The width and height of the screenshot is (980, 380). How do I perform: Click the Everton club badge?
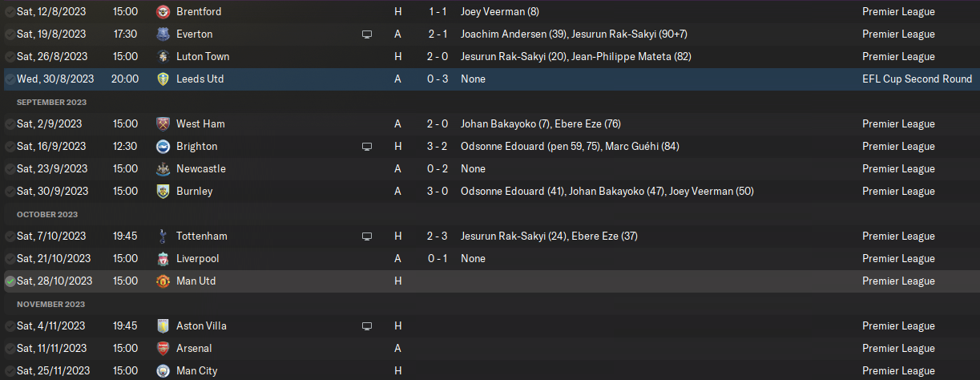(x=163, y=34)
